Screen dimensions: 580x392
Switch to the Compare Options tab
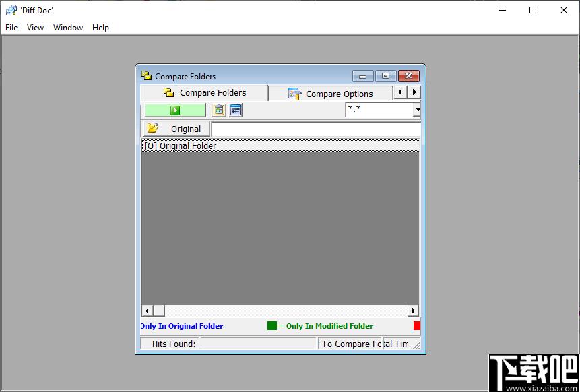(331, 94)
